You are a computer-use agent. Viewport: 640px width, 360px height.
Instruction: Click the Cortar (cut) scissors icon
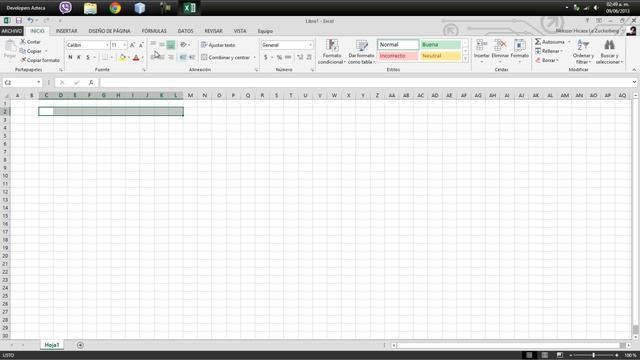pyautogui.click(x=23, y=42)
